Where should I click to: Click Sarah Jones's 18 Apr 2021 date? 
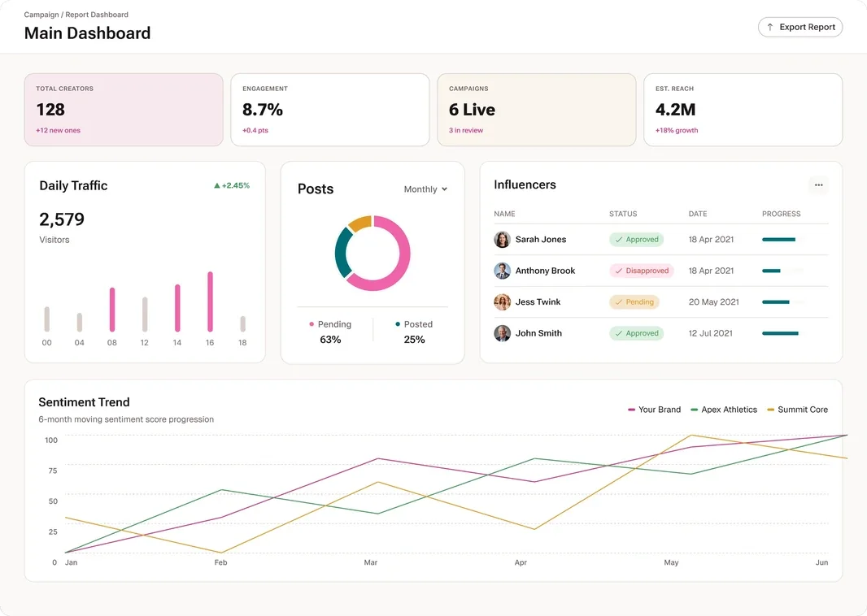[x=711, y=239]
